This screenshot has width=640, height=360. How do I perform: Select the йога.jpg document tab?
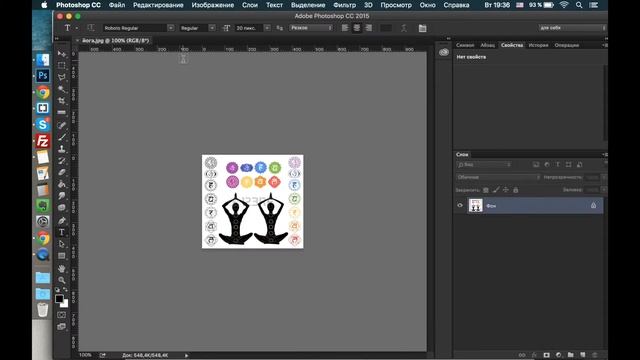click(115, 41)
